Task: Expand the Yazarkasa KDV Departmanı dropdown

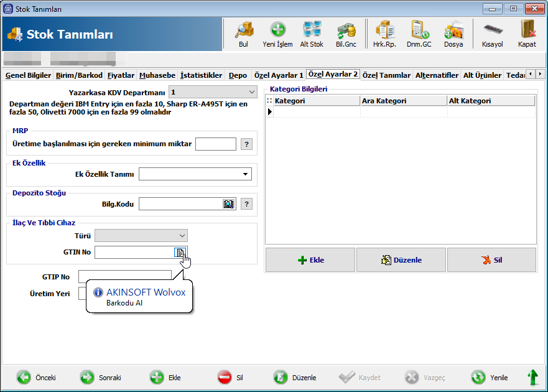Action: click(x=251, y=92)
